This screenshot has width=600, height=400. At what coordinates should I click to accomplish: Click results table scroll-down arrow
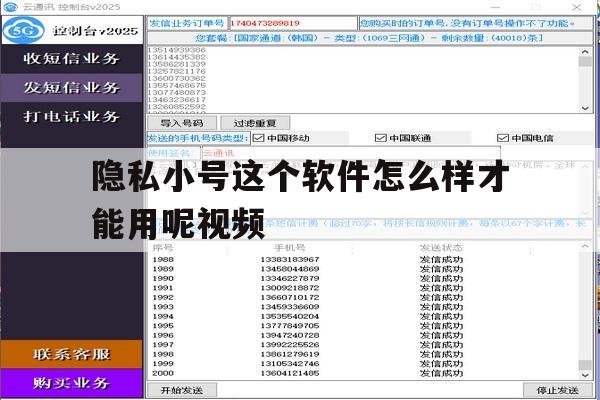point(585,375)
